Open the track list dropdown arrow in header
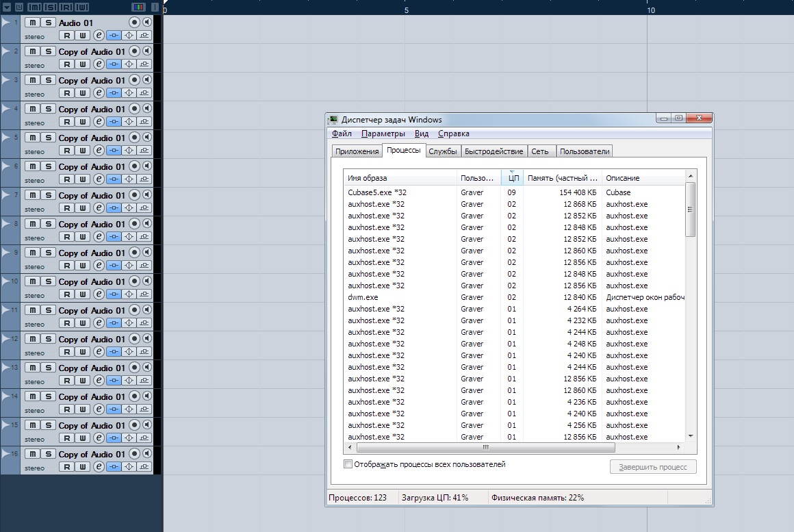This screenshot has width=794, height=532. click(7, 7)
